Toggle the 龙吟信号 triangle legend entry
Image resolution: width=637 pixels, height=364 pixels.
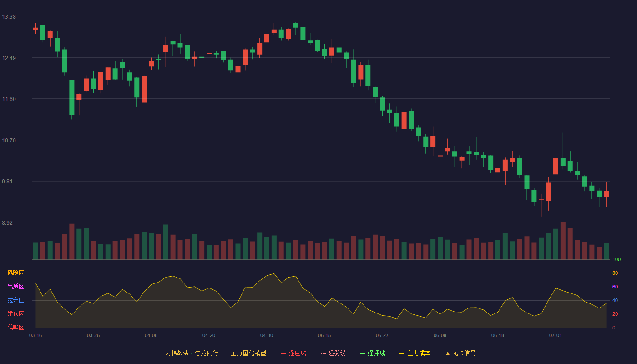pos(460,353)
